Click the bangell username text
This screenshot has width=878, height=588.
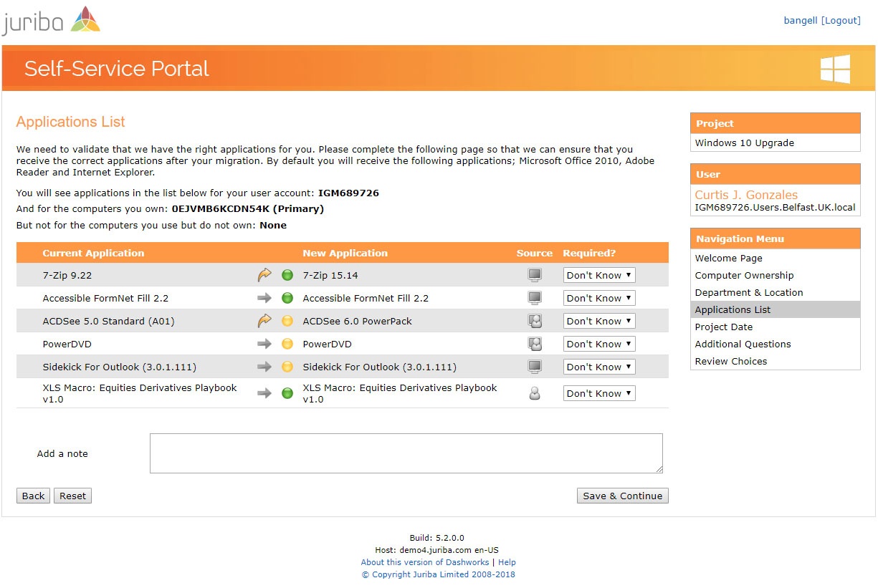tap(801, 21)
